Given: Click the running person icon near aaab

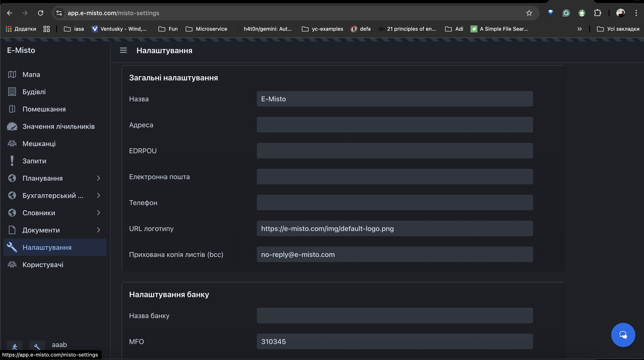Looking at the screenshot, I should click(x=15, y=347).
